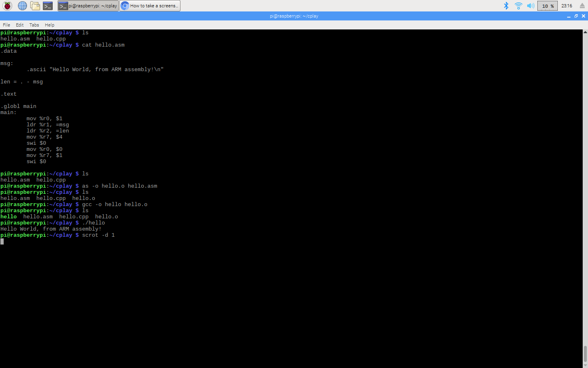Viewport: 588px width, 368px height.
Task: Click the eject icon in the panel
Action: coord(582,6)
